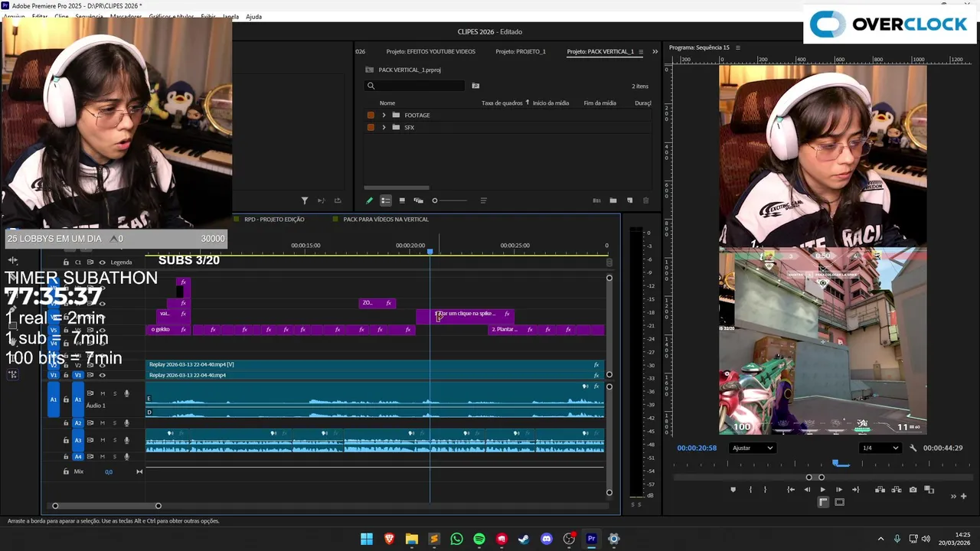The width and height of the screenshot is (980, 551).
Task: Open Program monitor wrench settings
Action: [913, 448]
